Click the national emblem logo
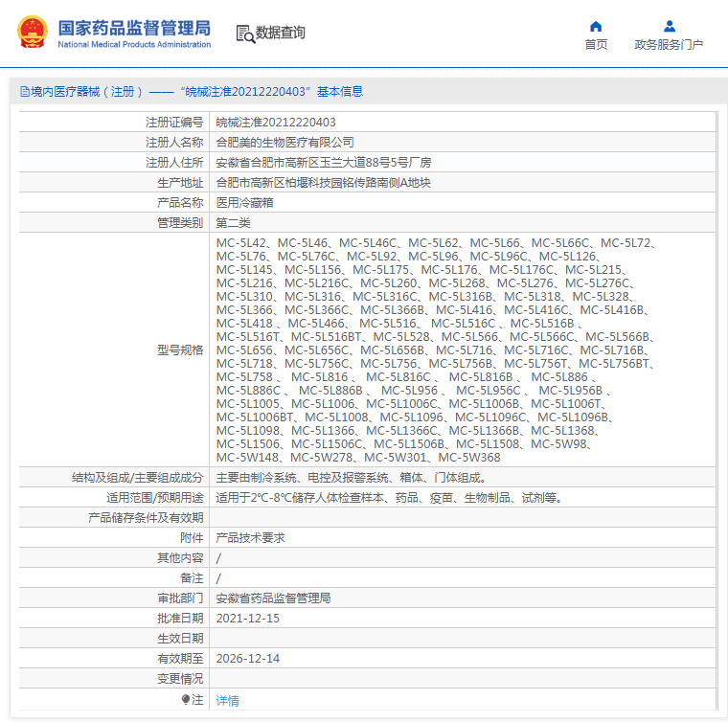This screenshot has width=728, height=722. 33,32
